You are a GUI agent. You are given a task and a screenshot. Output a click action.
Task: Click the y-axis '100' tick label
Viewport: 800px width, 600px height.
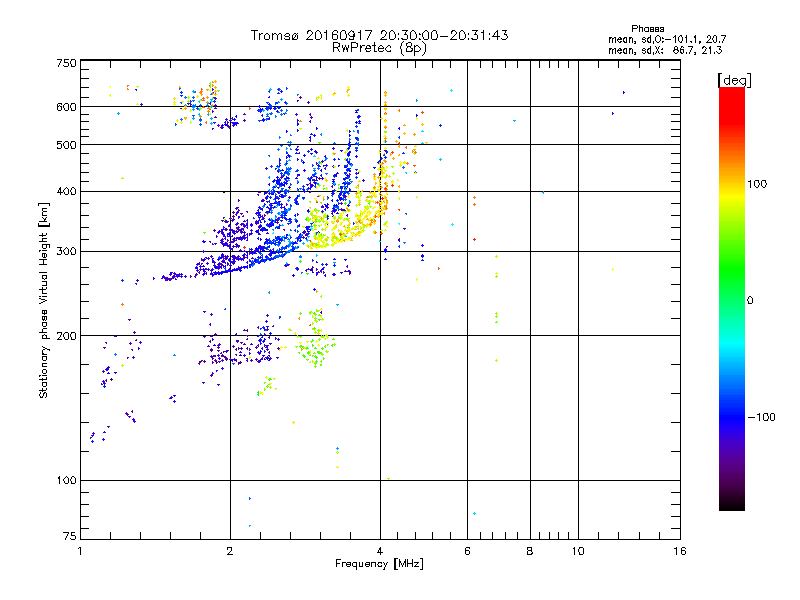coord(66,480)
